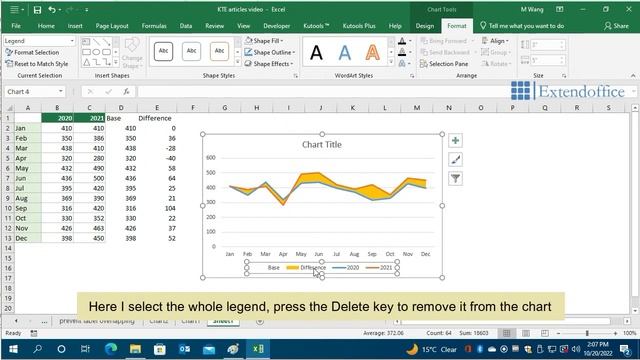Select the orange outlined WordArt style A
The image size is (640, 360).
pos(372,53)
